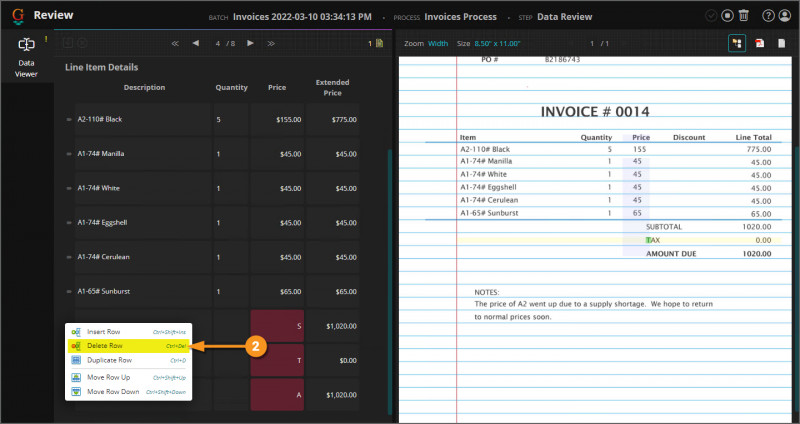Open the Zoom Width setting
This screenshot has height=424, width=800.
click(x=438, y=43)
